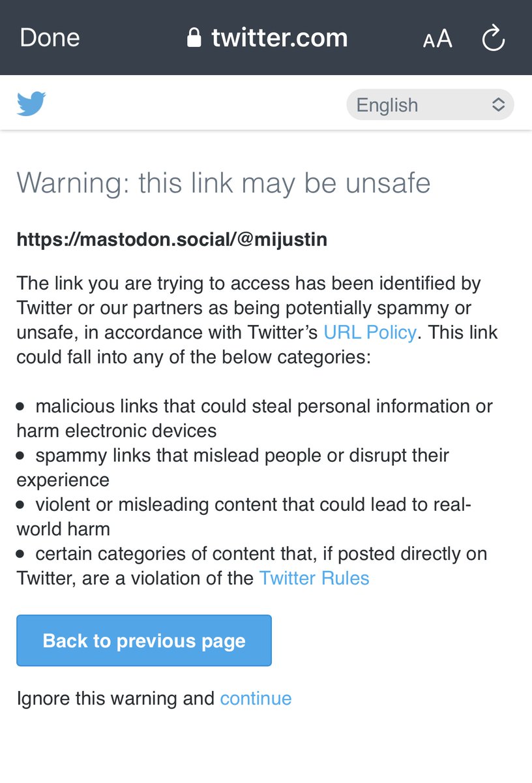This screenshot has height=783, width=532.
Task: Click the Twitter bird logo
Action: [31, 104]
